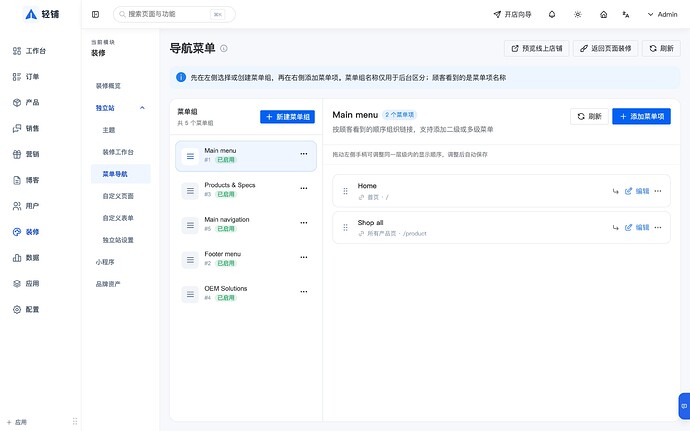Screen dimensions: 690x431
Task: Click the grip dots at sidebar bottom
Action: (75, 421)
